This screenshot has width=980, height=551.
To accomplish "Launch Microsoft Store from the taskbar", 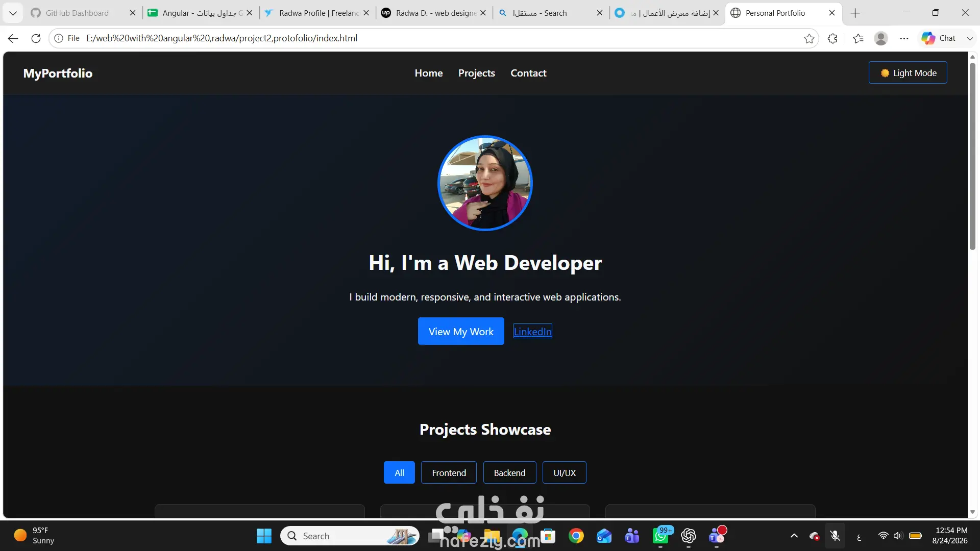I will point(548,536).
